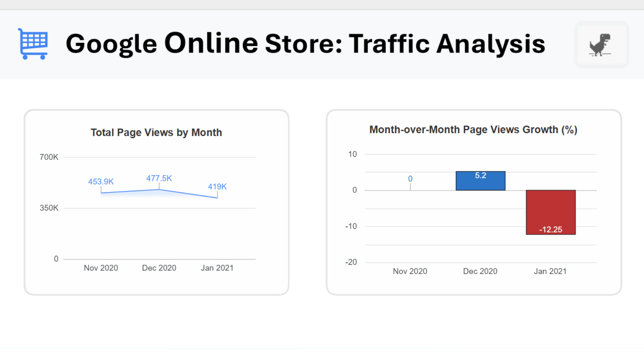Image resolution: width=644 pixels, height=362 pixels.
Task: Click the 0 y-axis label of the line chart
Action: [x=56, y=259]
